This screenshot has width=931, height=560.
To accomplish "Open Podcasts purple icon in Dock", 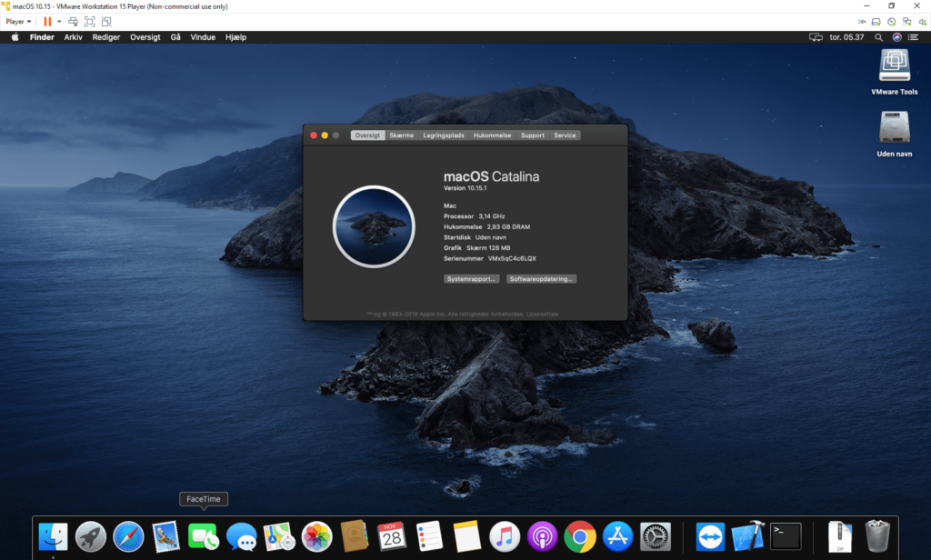I will pyautogui.click(x=542, y=536).
